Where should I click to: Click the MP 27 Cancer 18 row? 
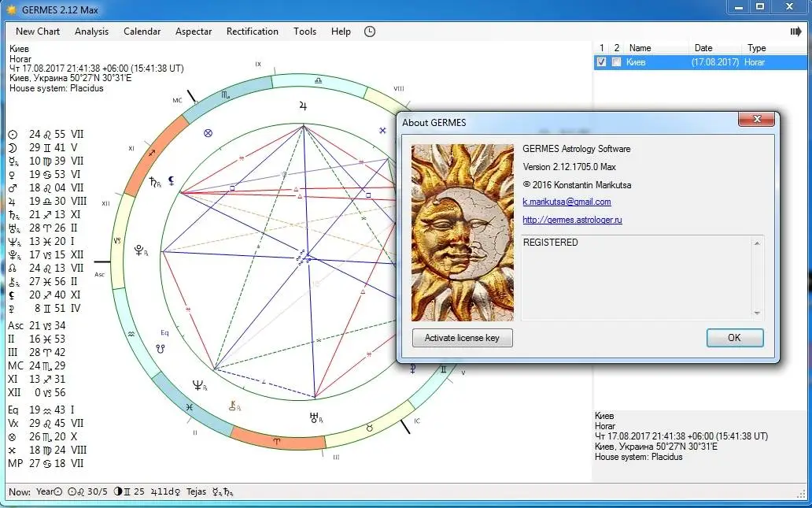point(46,464)
